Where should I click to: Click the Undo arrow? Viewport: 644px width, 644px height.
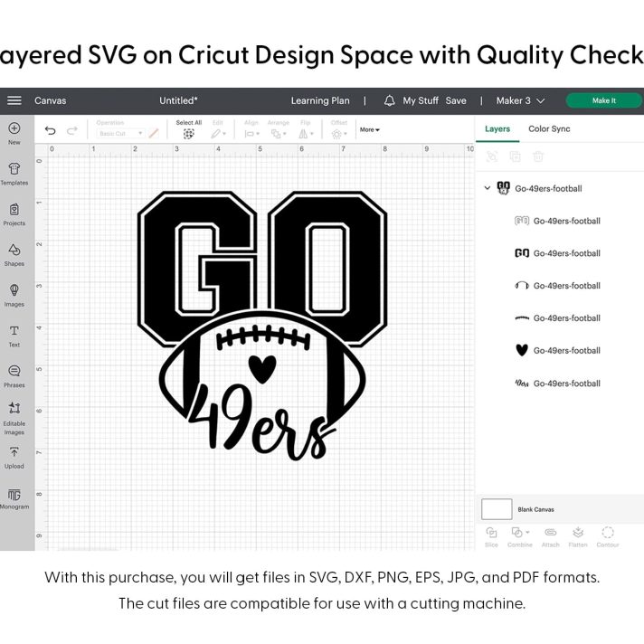[x=50, y=130]
